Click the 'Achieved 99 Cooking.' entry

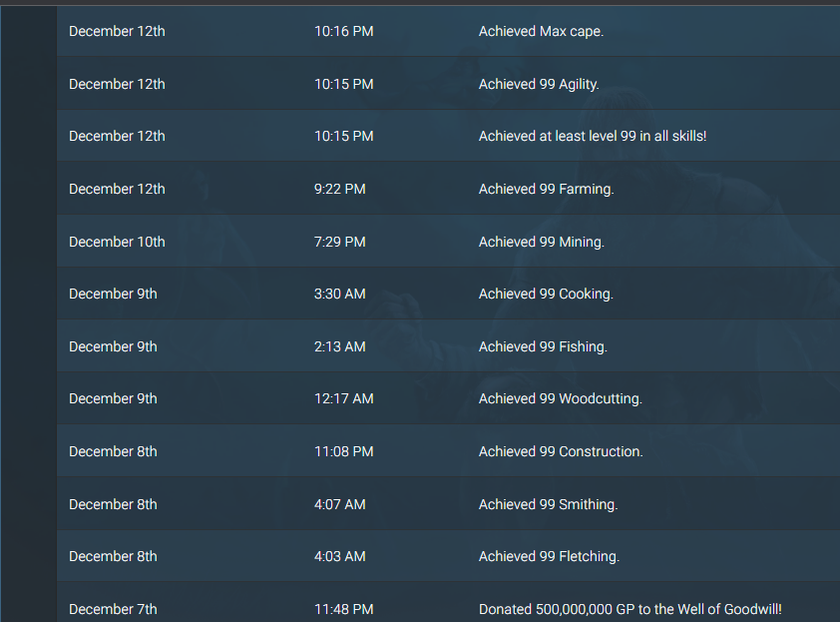(448, 294)
